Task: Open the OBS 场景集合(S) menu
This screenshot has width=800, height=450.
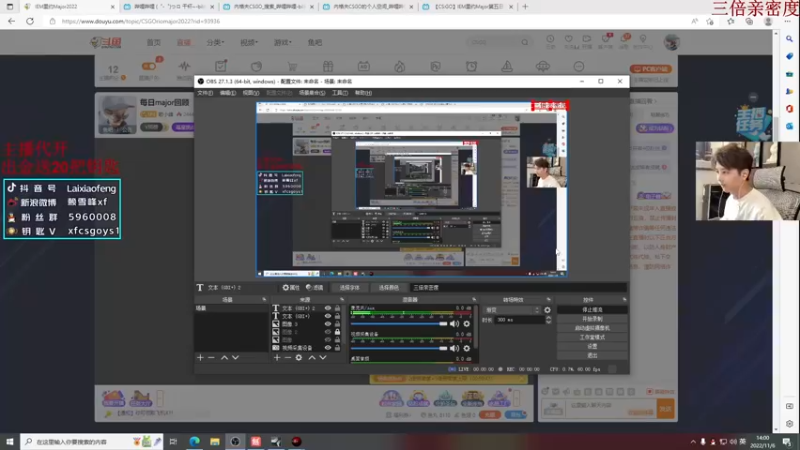Action: click(x=312, y=93)
